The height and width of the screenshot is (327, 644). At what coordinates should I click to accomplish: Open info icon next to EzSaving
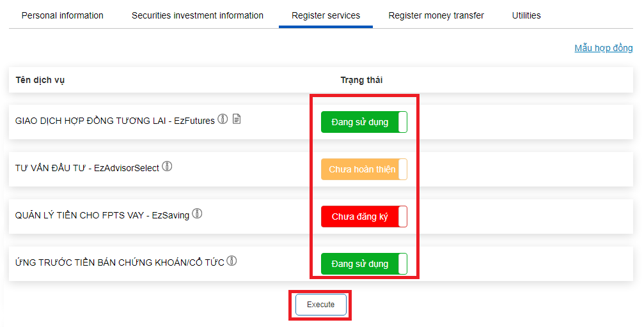point(197,213)
